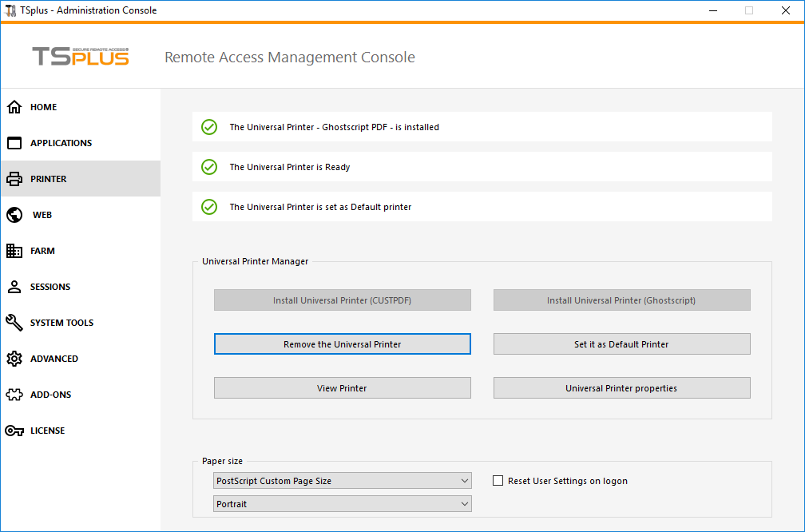
Task: Expand the paper size selector arrow
Action: [x=463, y=480]
